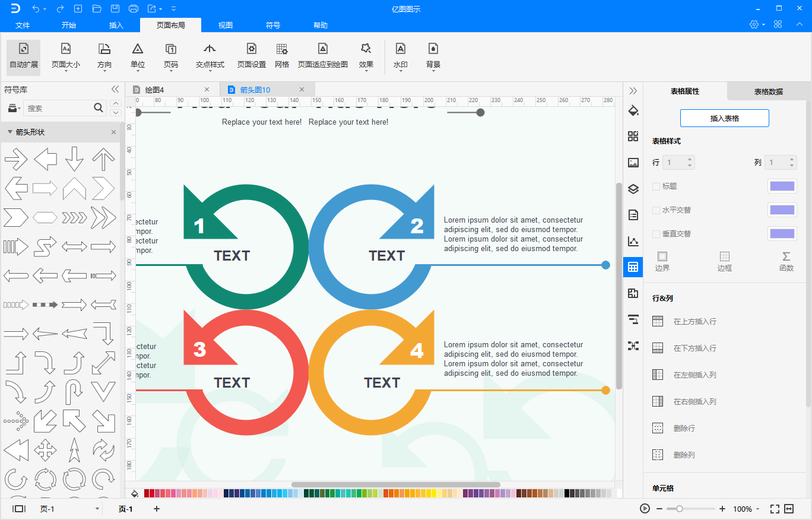Select the 自动扩展 tool in the ribbon
812x520 pixels.
23,56
